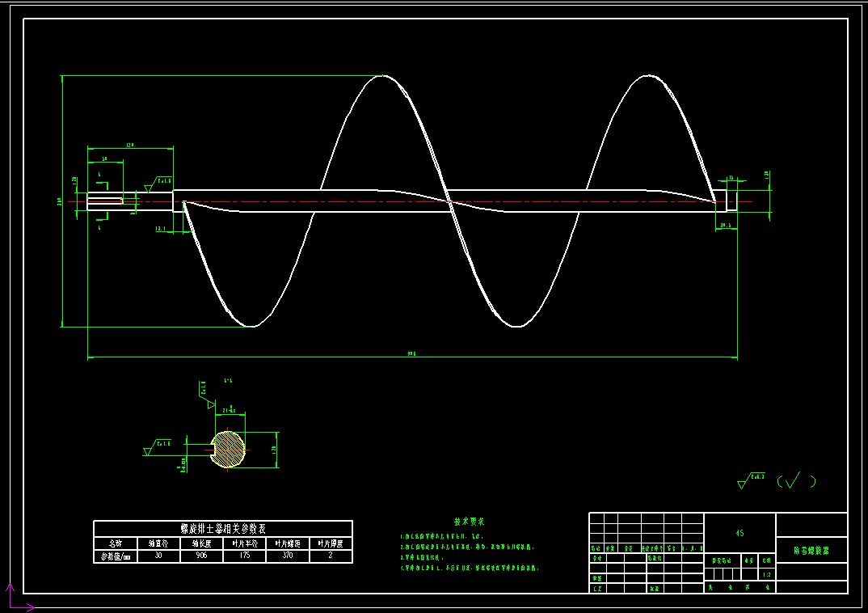Select the '叶片半径' column header

pos(245,543)
